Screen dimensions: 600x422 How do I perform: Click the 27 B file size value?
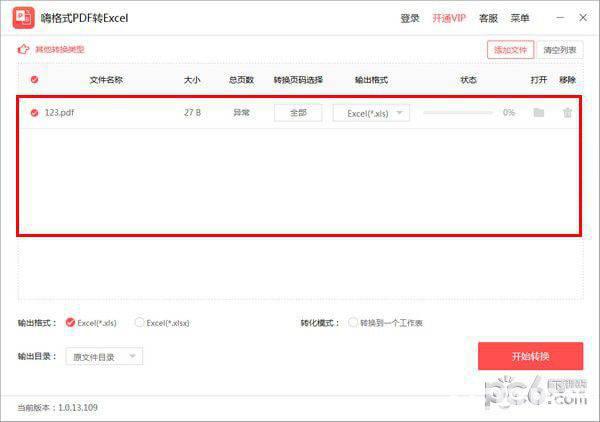pyautogui.click(x=192, y=112)
